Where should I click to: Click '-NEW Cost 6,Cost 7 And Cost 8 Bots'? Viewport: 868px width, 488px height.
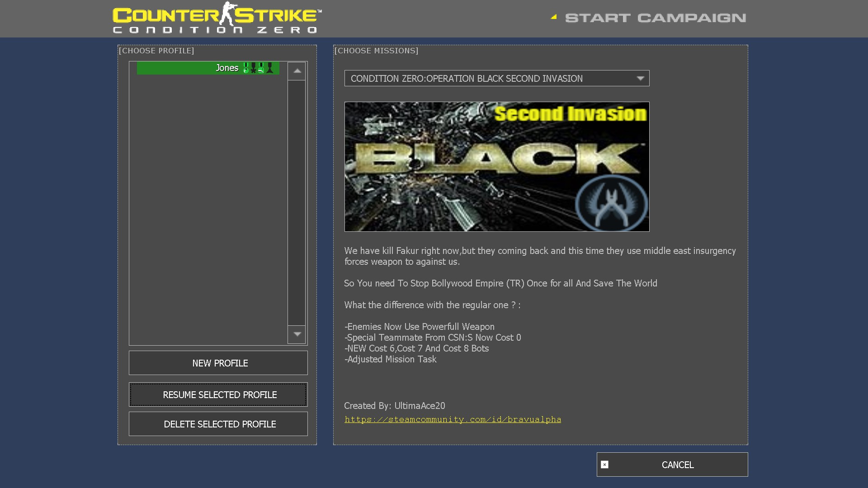coord(417,348)
